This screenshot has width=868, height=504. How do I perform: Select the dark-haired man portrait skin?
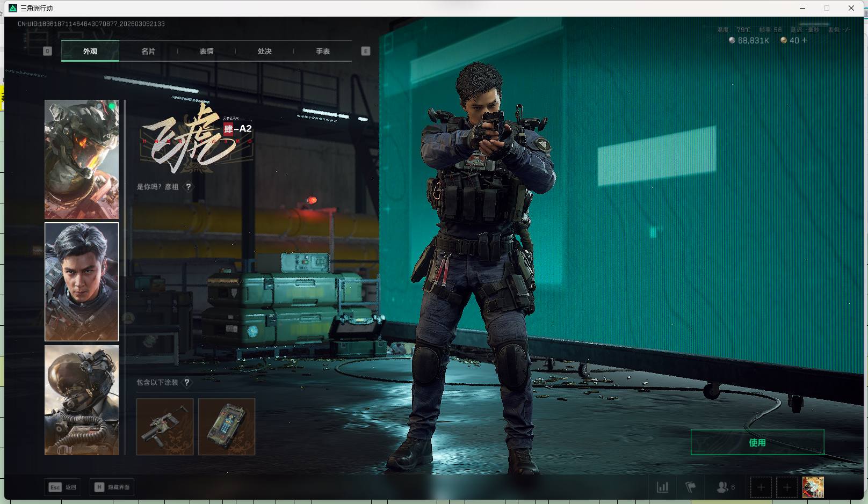pyautogui.click(x=82, y=282)
